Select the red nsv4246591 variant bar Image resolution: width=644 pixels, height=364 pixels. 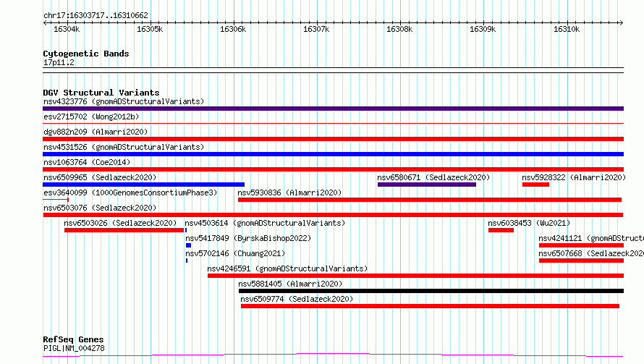click(415, 276)
